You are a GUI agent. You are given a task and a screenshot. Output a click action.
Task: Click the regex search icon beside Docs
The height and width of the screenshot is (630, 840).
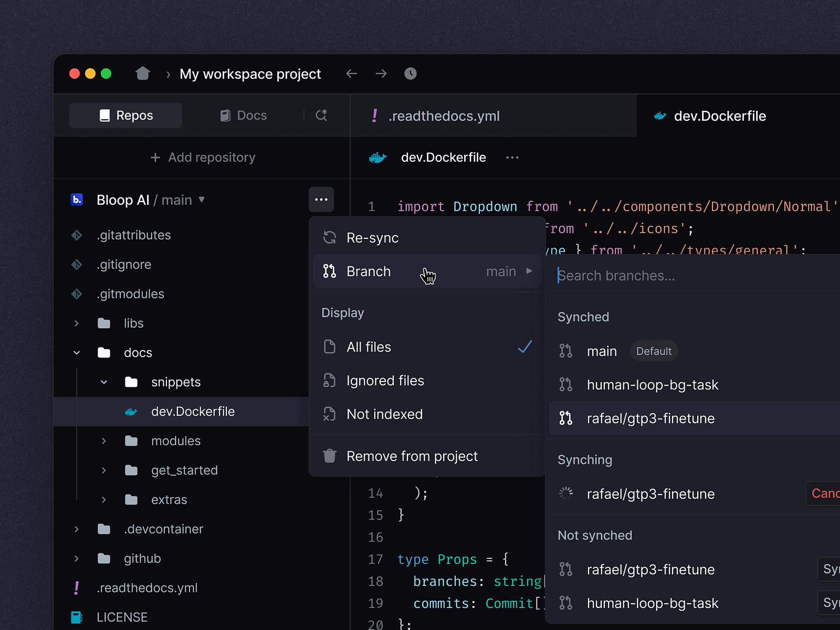321,115
